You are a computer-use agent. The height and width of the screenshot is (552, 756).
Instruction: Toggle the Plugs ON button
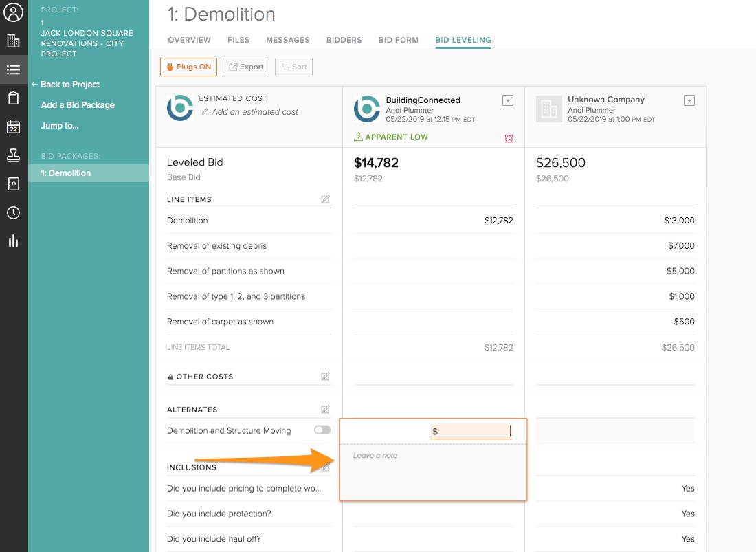tap(188, 67)
